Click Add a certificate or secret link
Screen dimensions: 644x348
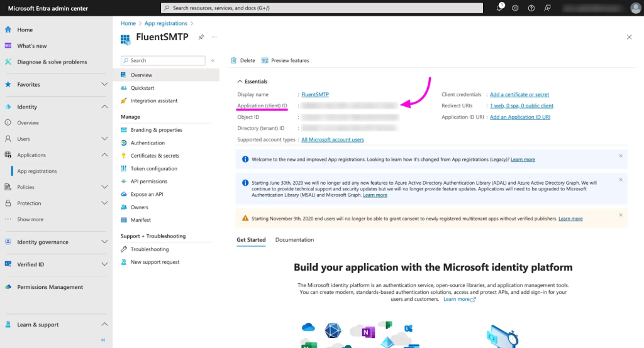(519, 95)
